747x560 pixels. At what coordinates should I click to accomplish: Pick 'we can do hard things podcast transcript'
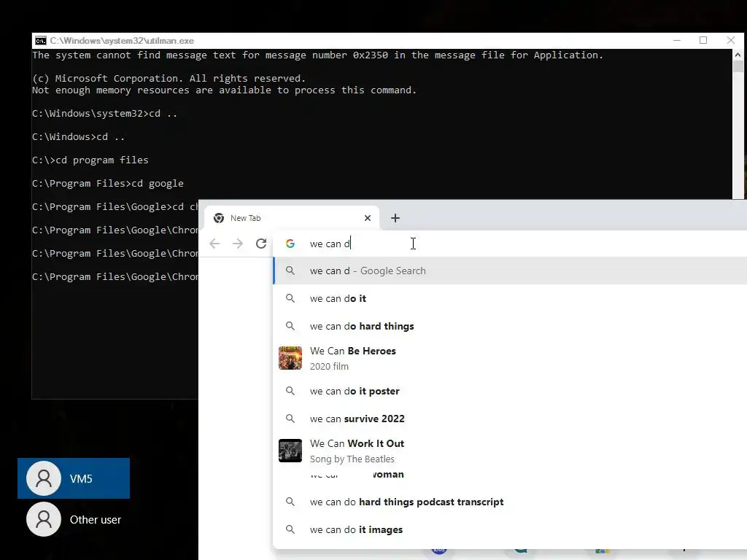coord(510,502)
